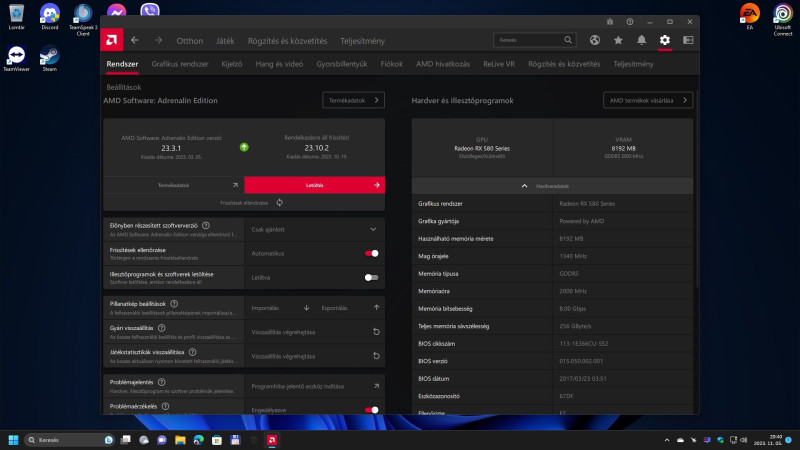Open the Otthon top menu
This screenshot has height=450, width=800.
coord(190,41)
